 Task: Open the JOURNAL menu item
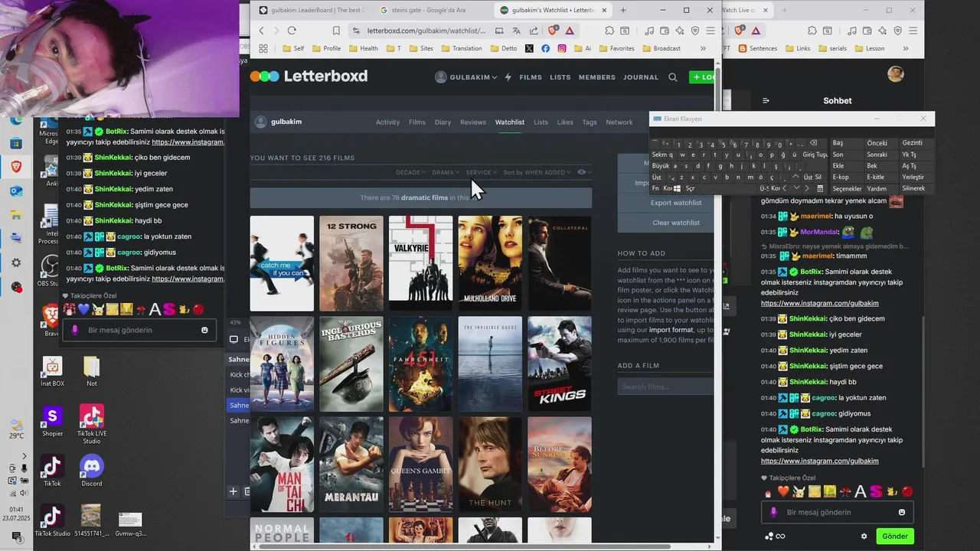point(641,77)
